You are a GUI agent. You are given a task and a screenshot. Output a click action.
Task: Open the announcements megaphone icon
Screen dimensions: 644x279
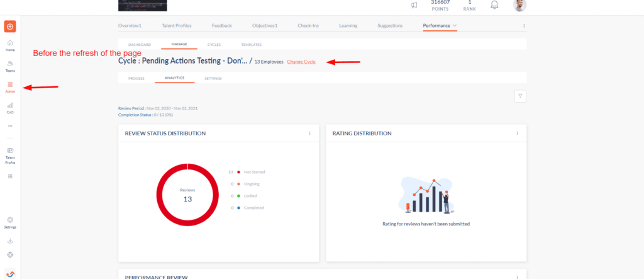(414, 5)
